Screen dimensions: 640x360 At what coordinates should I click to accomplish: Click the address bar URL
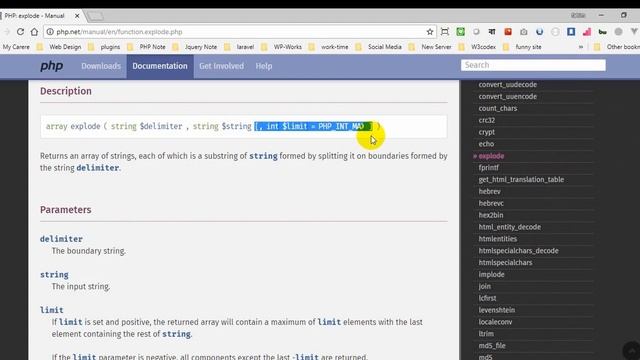click(x=119, y=32)
